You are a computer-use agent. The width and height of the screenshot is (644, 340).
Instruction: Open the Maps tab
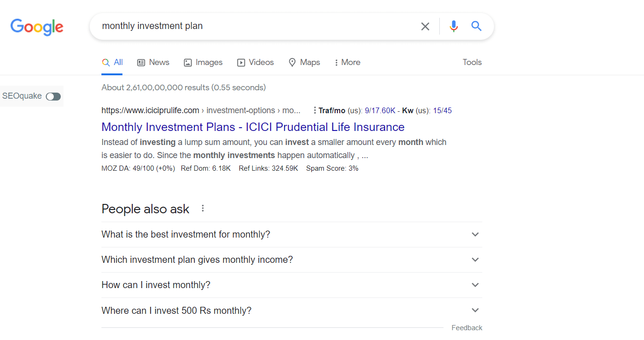[304, 62]
